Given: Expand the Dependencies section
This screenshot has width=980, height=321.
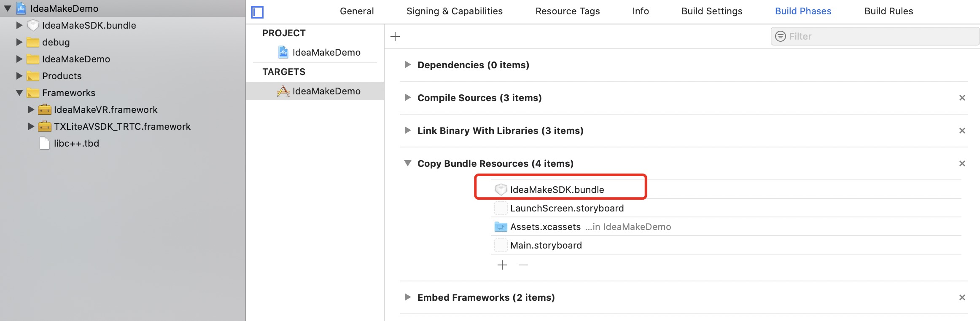Looking at the screenshot, I should 407,64.
